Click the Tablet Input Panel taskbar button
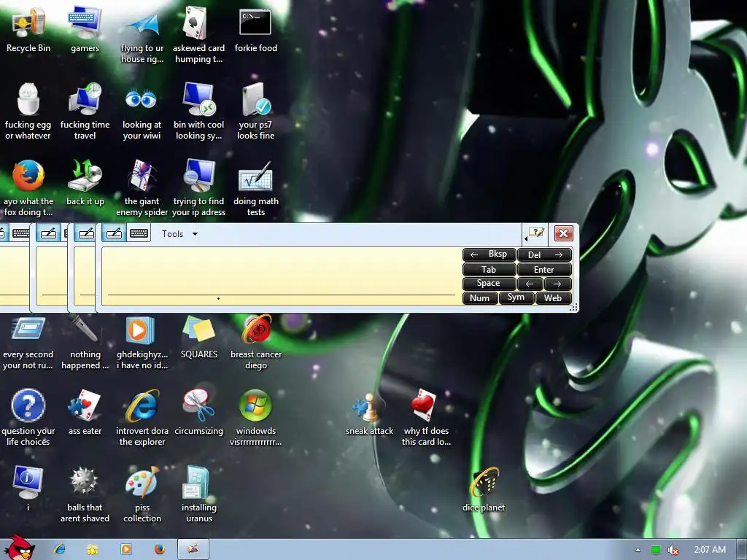 (x=193, y=550)
